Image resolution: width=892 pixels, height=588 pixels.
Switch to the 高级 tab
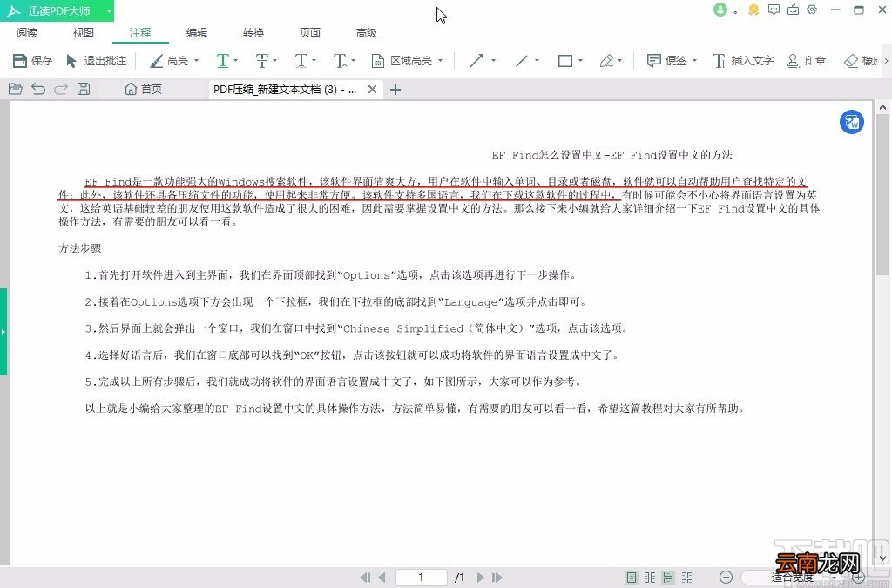[x=367, y=32]
